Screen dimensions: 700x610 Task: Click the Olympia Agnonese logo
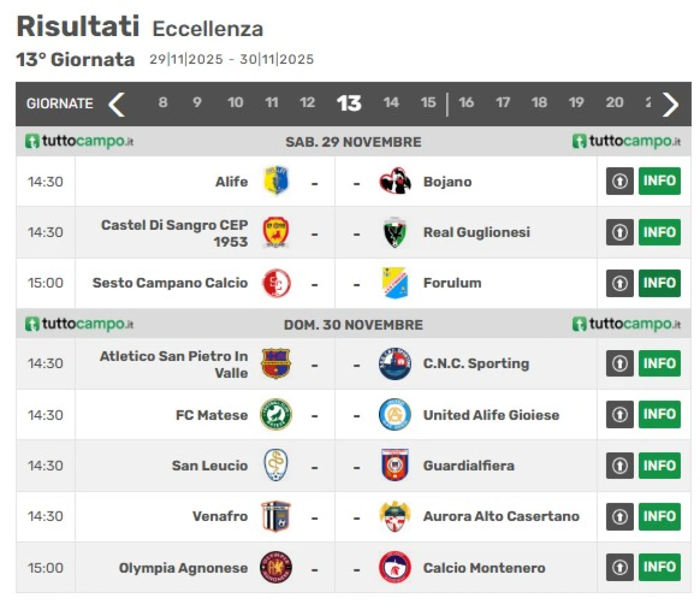pos(276,567)
